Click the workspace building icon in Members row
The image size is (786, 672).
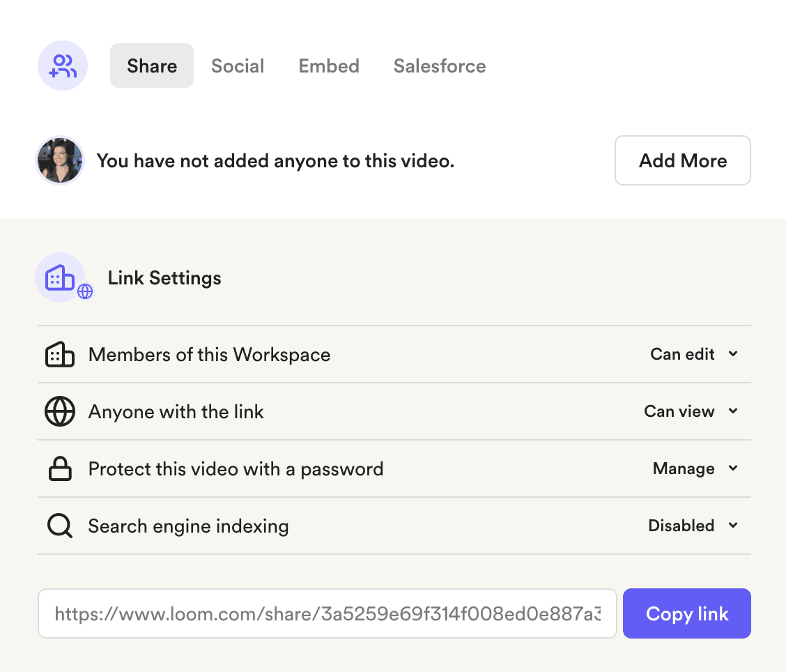pyautogui.click(x=59, y=355)
